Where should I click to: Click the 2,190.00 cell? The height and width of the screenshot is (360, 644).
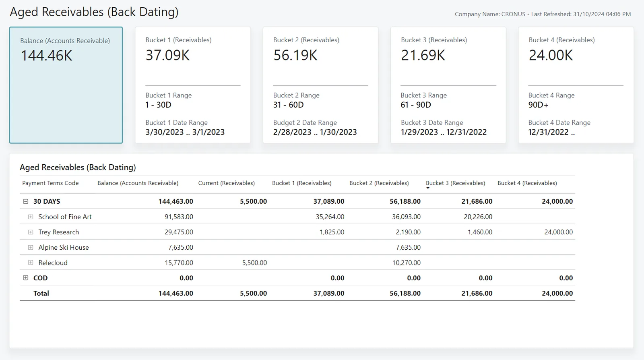click(408, 232)
